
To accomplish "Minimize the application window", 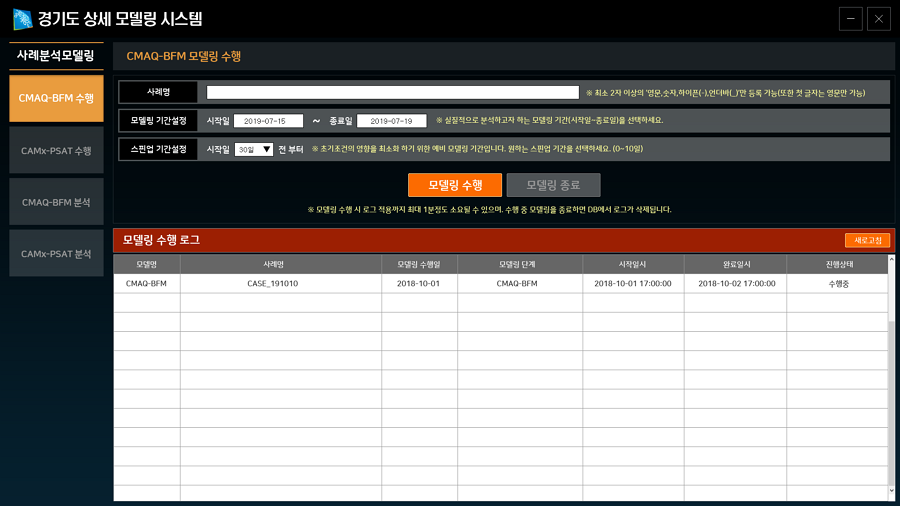I will [851, 19].
